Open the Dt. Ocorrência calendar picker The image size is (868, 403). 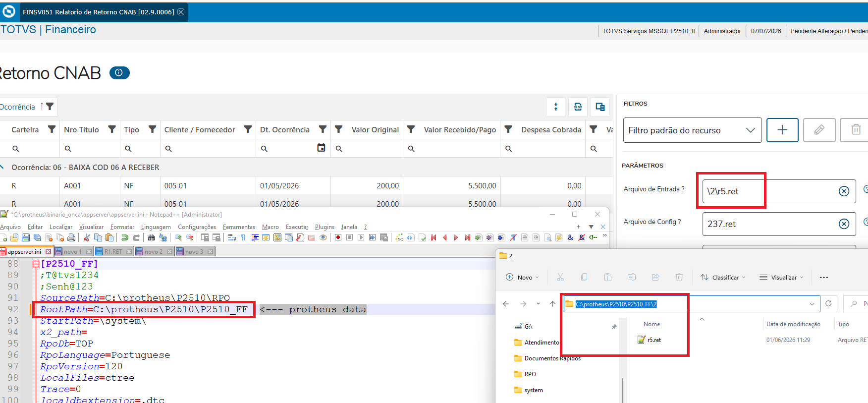coord(321,148)
